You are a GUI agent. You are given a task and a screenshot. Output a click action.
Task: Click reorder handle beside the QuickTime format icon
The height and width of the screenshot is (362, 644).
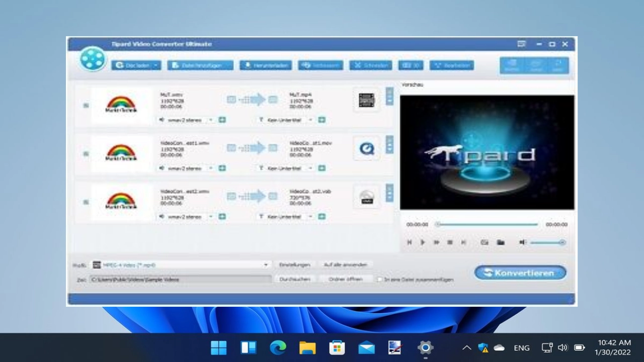[389, 144]
